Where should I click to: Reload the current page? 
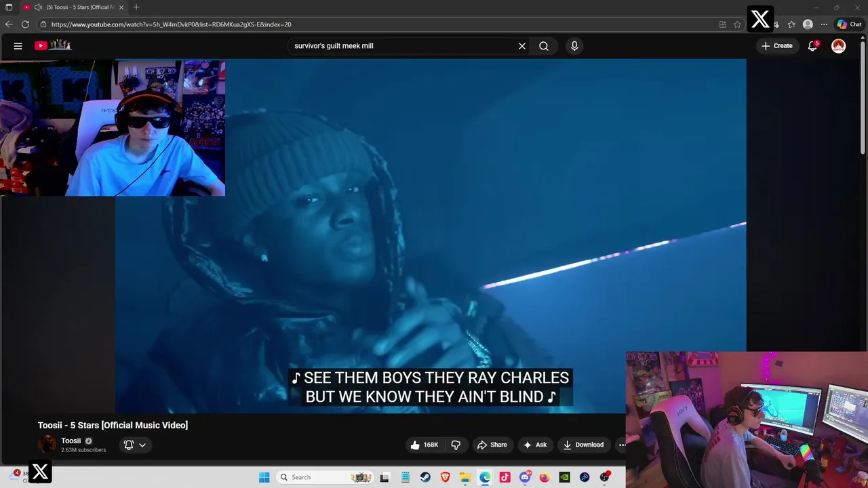pyautogui.click(x=25, y=24)
